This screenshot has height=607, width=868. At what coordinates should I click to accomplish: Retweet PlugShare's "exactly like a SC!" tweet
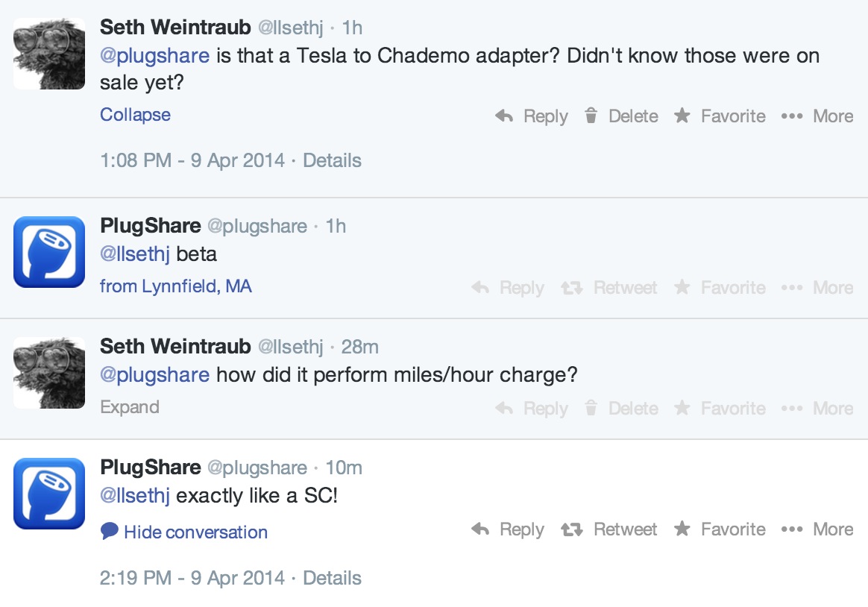(609, 529)
